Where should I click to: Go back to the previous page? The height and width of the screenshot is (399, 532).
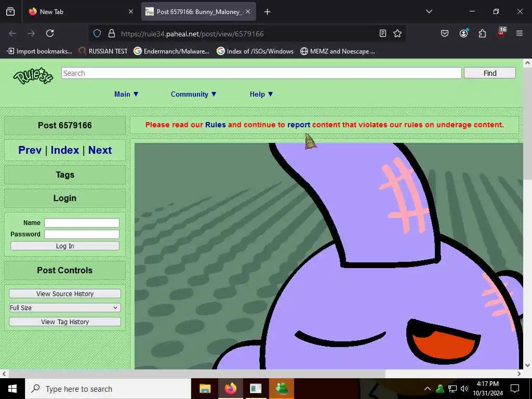pos(12,33)
